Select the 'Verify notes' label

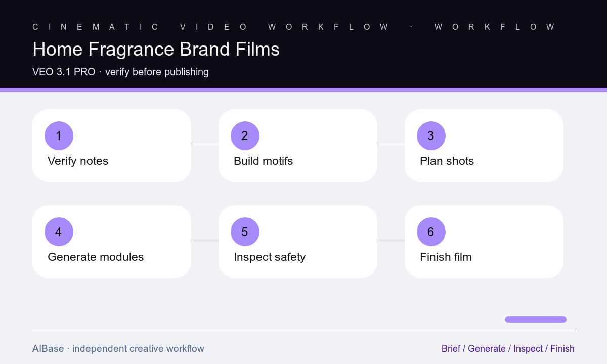[x=78, y=161]
